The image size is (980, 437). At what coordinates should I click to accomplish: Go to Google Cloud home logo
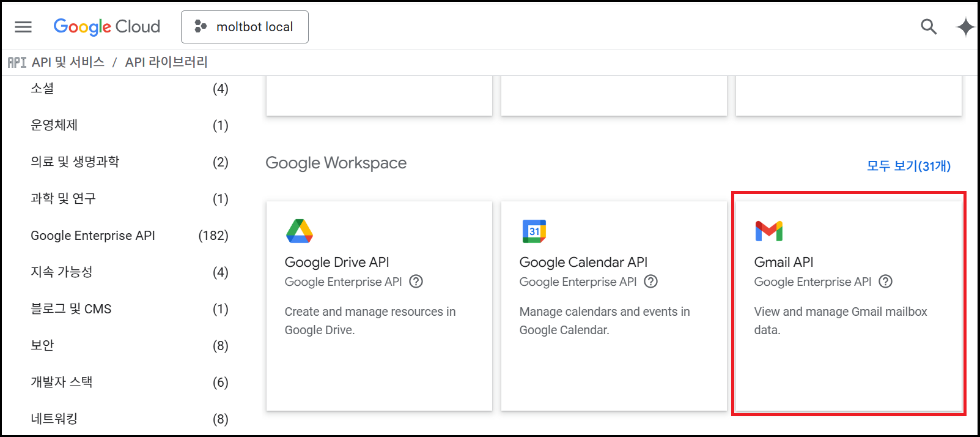107,27
